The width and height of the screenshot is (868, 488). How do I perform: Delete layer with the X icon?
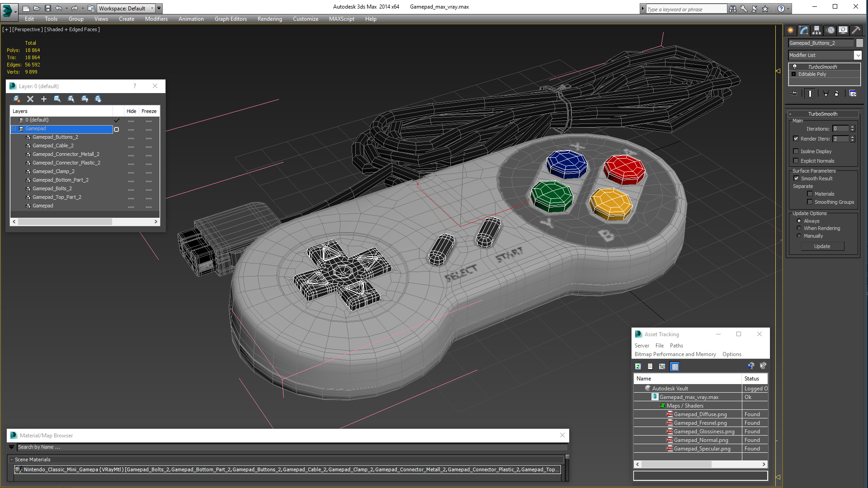tap(30, 99)
